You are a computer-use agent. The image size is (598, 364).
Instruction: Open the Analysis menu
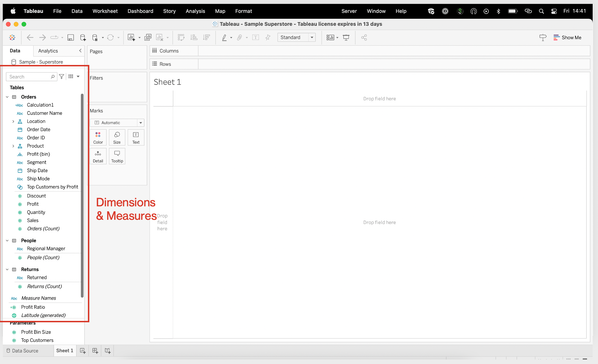point(195,11)
